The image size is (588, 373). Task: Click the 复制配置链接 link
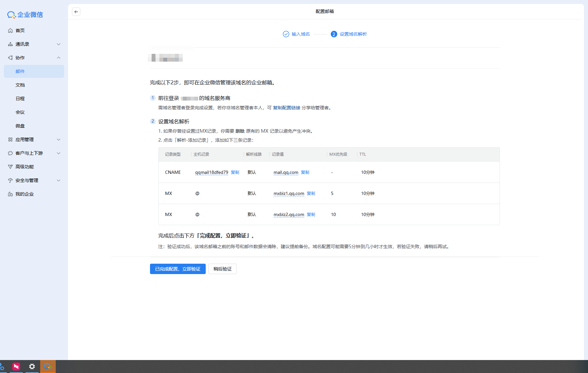tap(286, 108)
